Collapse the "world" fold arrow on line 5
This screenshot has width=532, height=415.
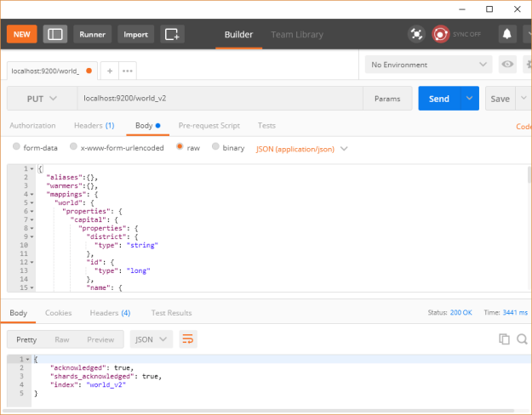31,202
